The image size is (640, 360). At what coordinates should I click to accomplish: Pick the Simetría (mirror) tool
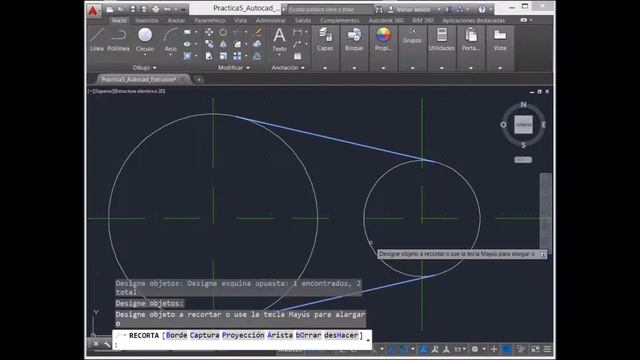coord(223,44)
